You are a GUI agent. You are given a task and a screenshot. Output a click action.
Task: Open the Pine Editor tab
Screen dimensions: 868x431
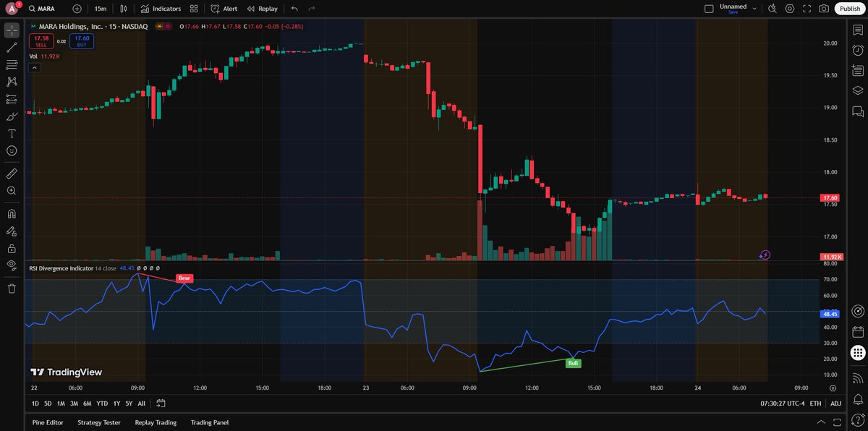click(x=48, y=422)
